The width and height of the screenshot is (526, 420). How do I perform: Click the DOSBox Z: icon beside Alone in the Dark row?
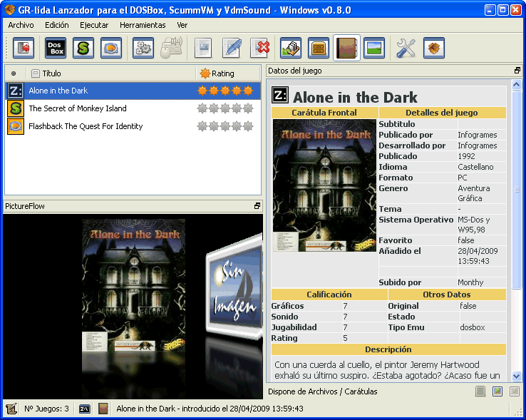click(x=16, y=91)
